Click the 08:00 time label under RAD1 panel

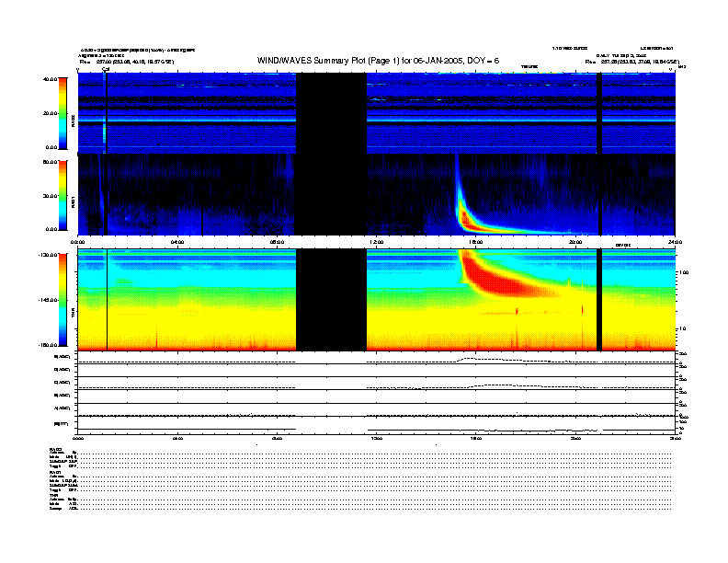[x=277, y=242]
